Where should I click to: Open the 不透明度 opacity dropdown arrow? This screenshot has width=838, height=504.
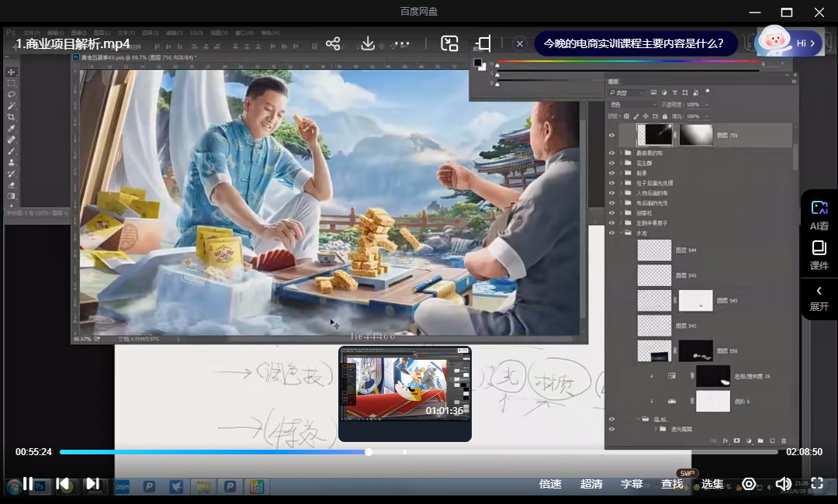pos(707,105)
